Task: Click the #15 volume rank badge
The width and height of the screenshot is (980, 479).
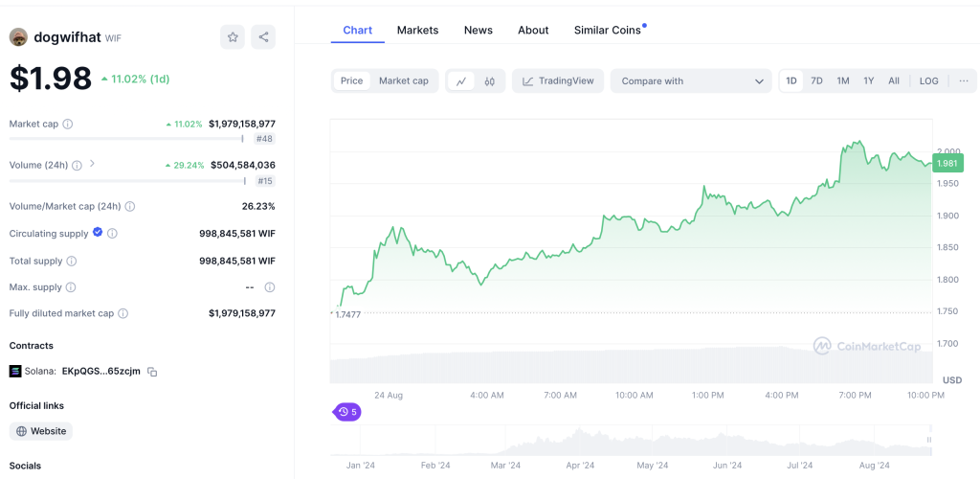Action: (264, 181)
